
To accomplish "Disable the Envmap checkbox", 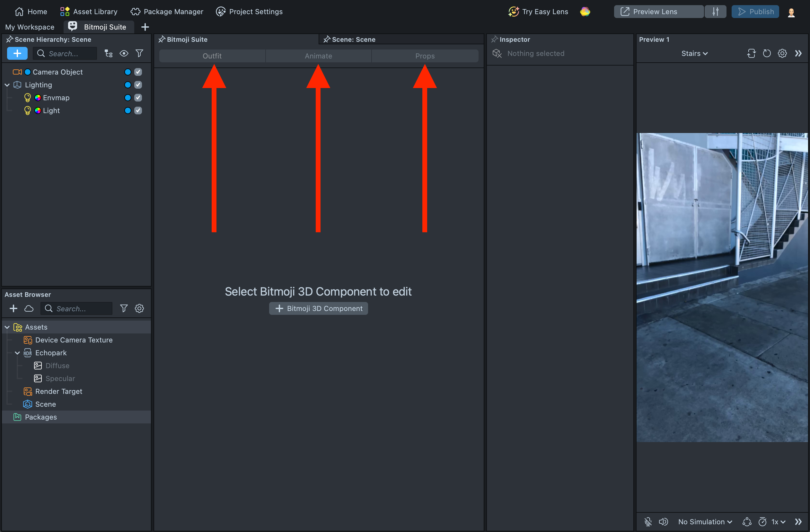I will point(138,98).
